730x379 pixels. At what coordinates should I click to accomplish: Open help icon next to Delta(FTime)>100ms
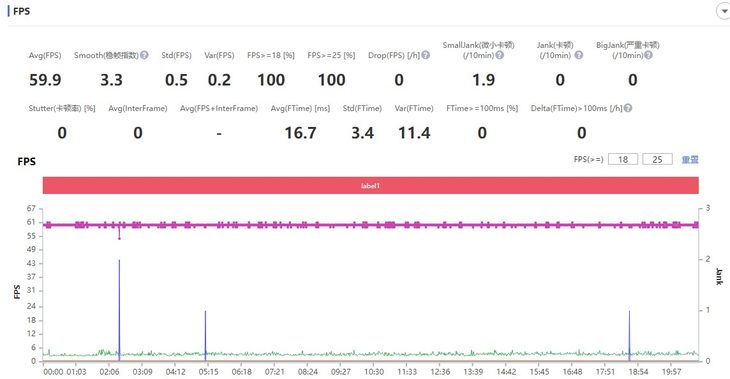[x=628, y=108]
